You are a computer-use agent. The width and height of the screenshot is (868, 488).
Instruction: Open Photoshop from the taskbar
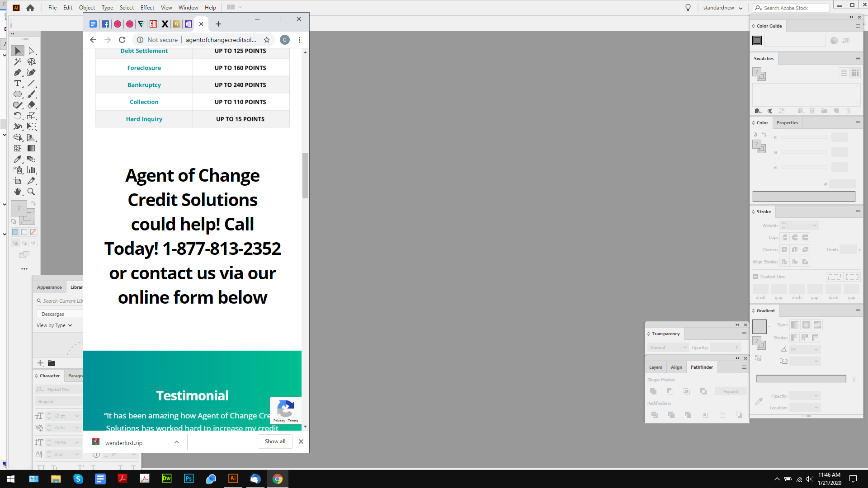pyautogui.click(x=189, y=479)
